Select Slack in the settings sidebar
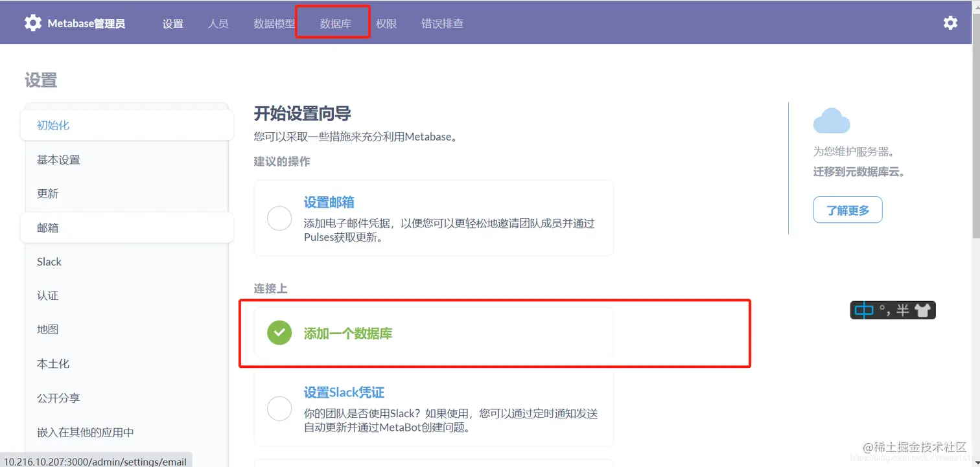This screenshot has width=980, height=467. [x=127, y=262]
